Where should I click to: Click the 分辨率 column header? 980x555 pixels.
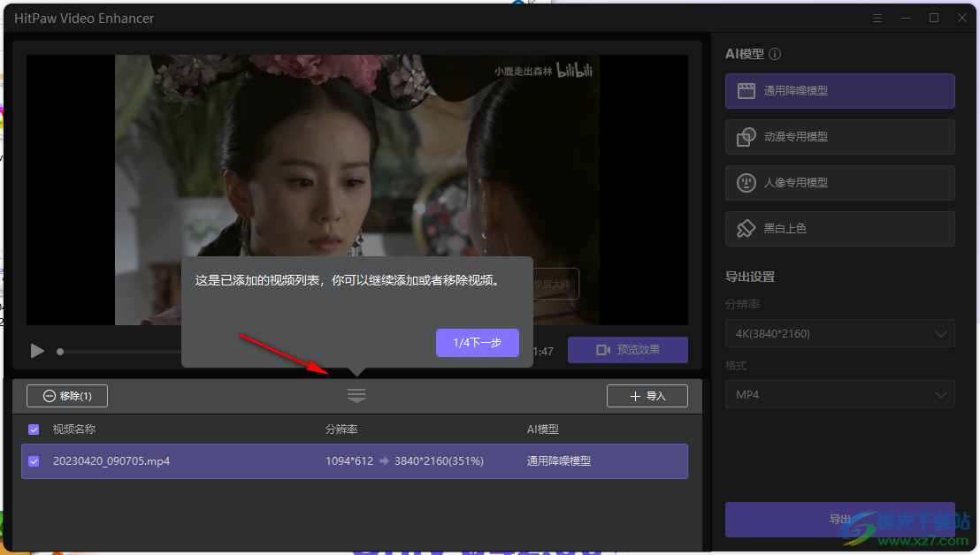coord(341,430)
